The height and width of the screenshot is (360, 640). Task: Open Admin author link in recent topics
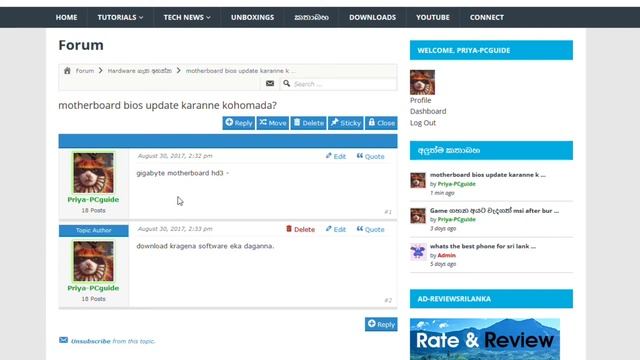tap(447, 256)
